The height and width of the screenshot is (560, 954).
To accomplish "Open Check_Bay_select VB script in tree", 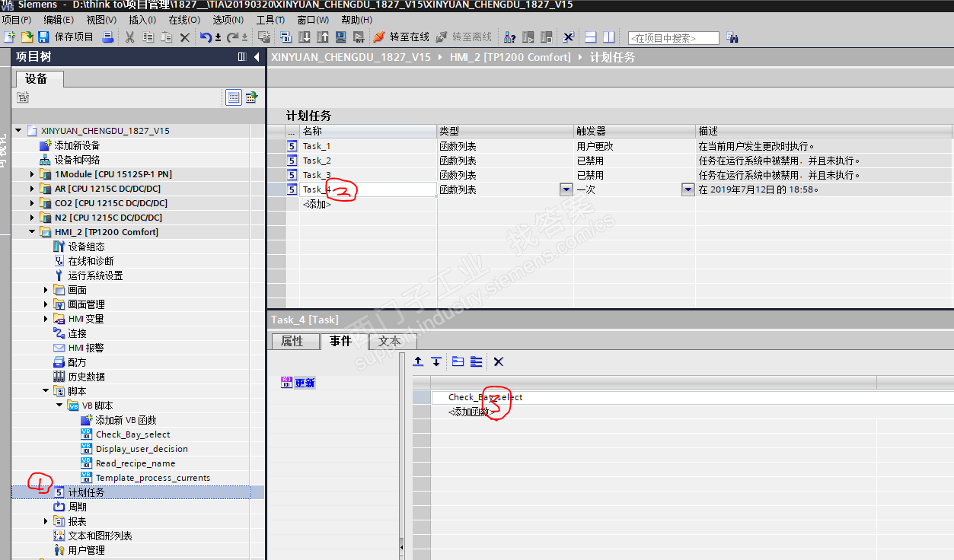I will [x=132, y=434].
